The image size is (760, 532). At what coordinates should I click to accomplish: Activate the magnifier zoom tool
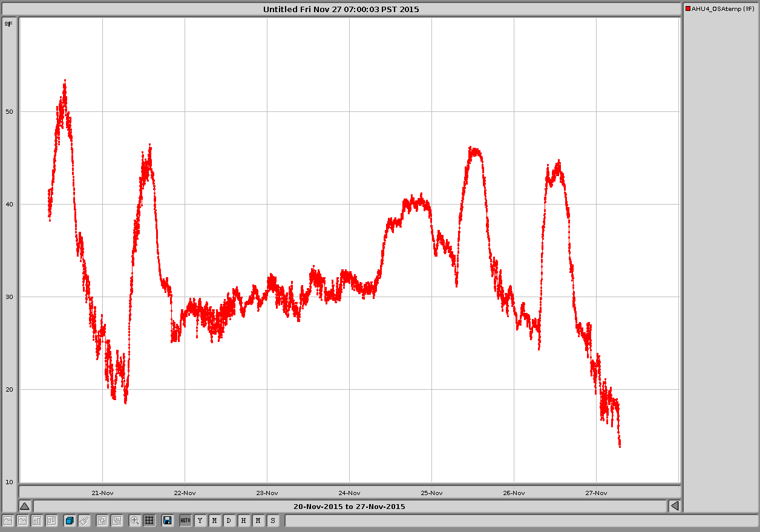135,521
